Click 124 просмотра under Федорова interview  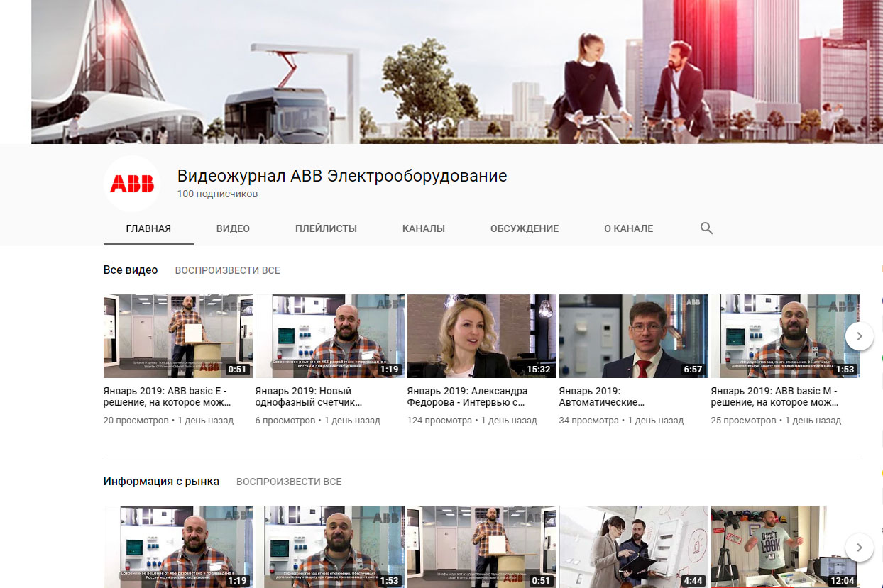(439, 421)
